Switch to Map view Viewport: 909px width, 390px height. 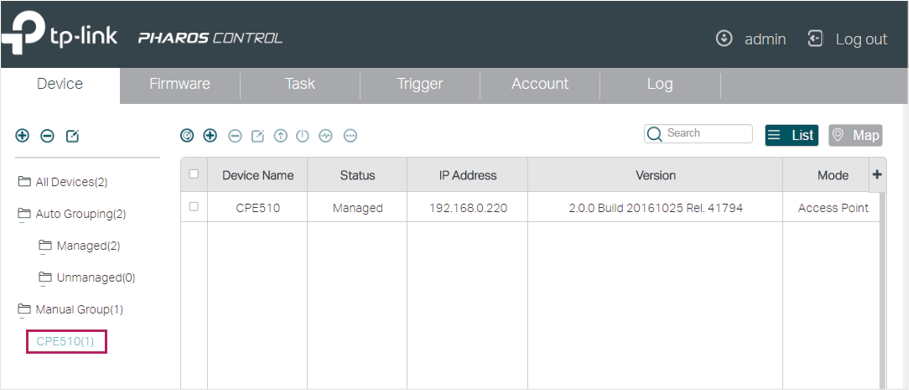[855, 136]
